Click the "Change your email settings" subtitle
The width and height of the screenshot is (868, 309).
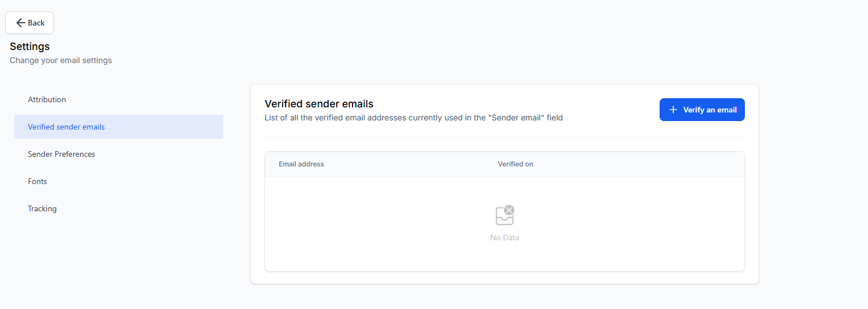click(61, 60)
